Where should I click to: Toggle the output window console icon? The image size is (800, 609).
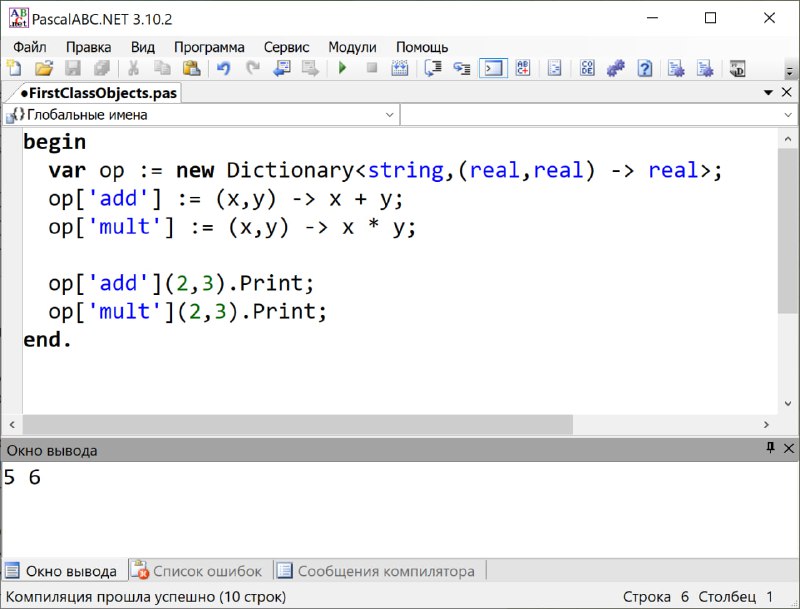[493, 68]
